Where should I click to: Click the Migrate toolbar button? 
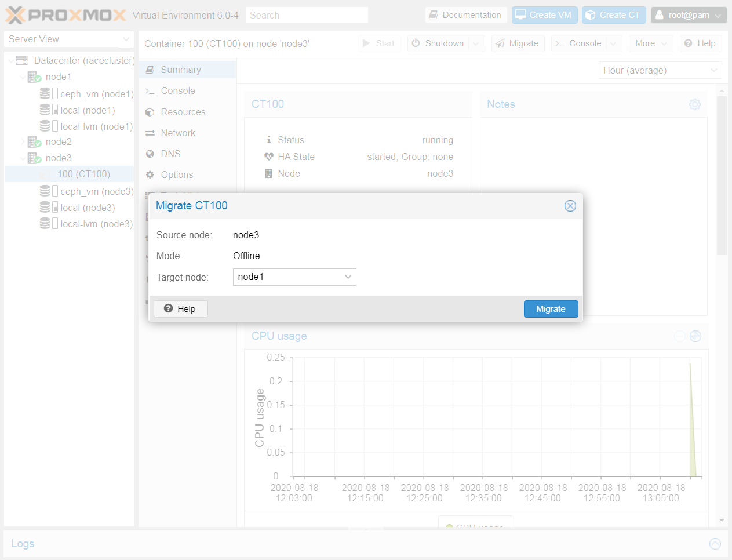(518, 43)
